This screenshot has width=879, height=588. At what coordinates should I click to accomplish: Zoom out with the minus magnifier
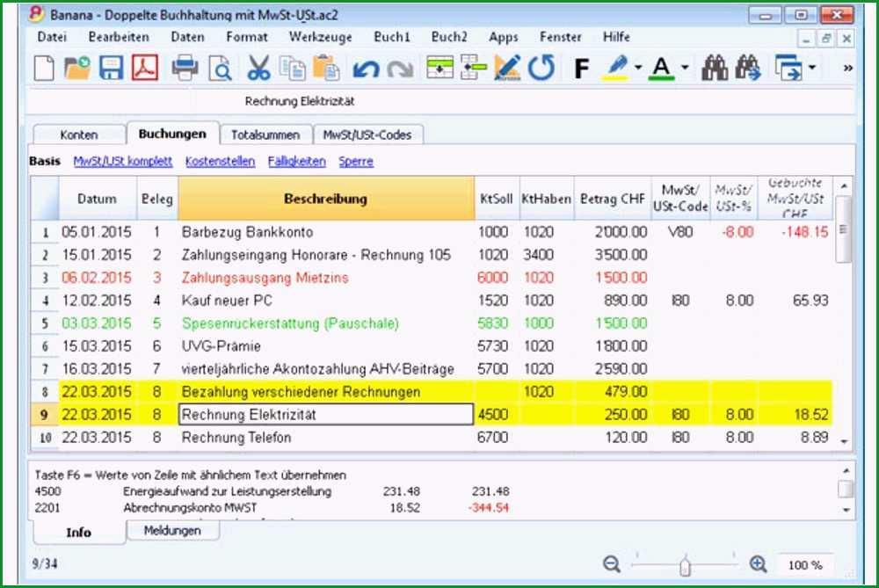pos(612,564)
